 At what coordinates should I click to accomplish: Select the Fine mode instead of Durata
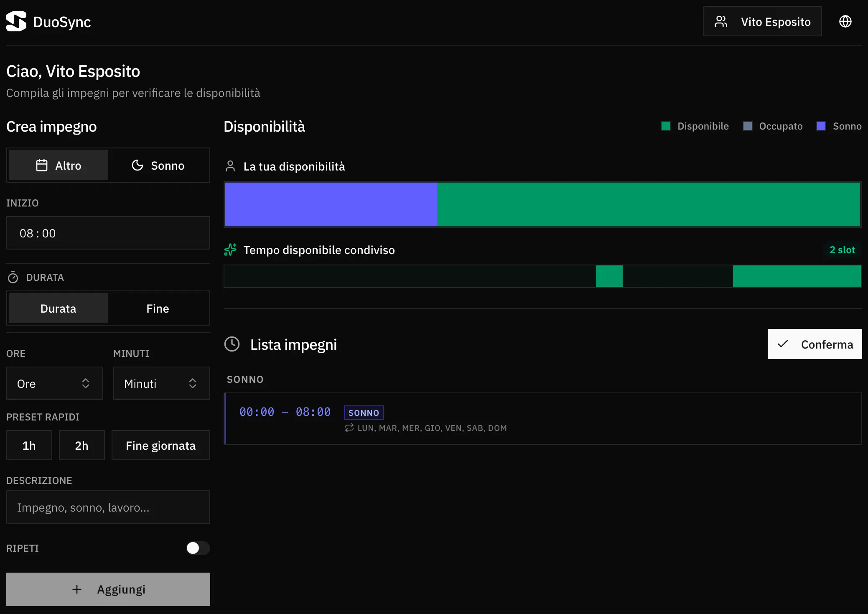pos(158,308)
